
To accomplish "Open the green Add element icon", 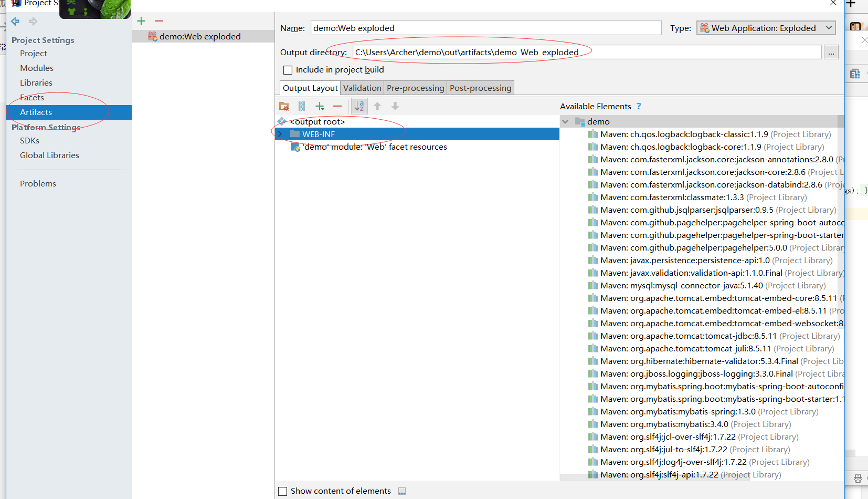I will 320,106.
